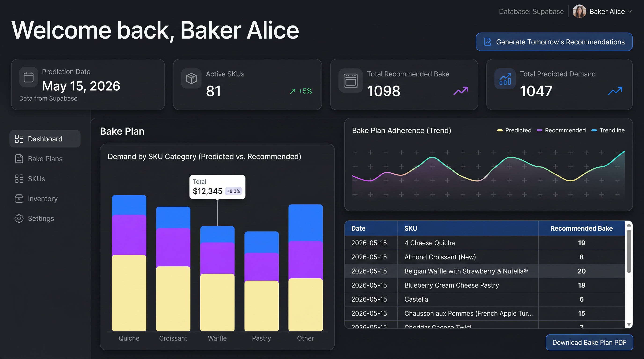This screenshot has height=359, width=644.
Task: Click the green +5% arrow icon
Action: [x=293, y=91]
